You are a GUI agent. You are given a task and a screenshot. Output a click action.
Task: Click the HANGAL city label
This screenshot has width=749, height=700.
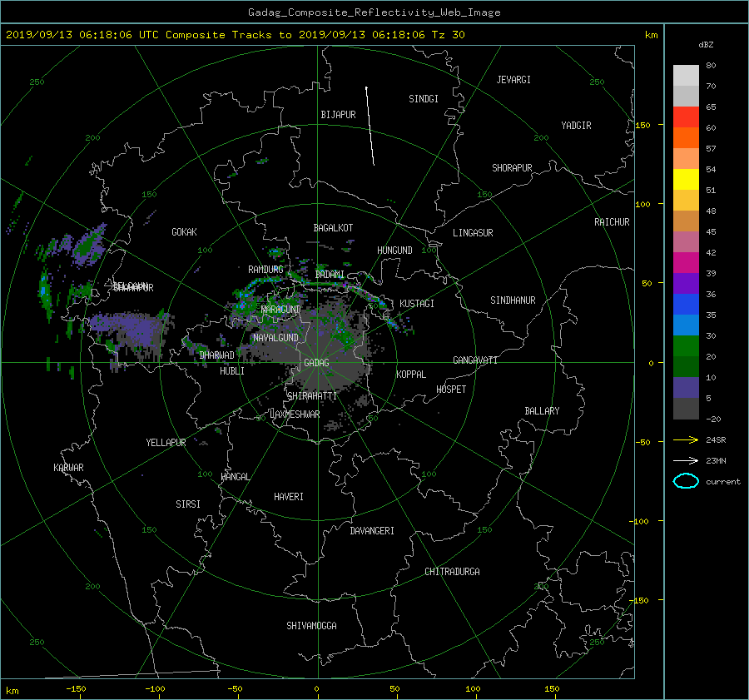(235, 477)
